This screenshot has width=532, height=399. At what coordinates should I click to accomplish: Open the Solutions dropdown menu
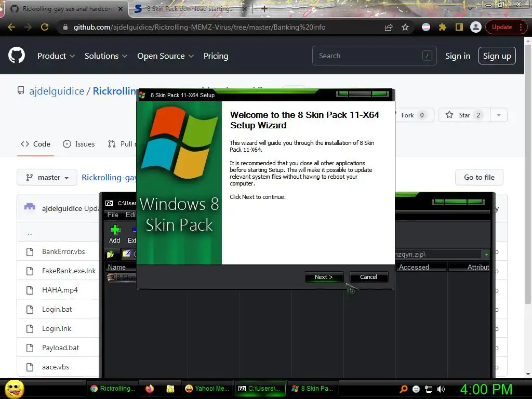click(106, 56)
